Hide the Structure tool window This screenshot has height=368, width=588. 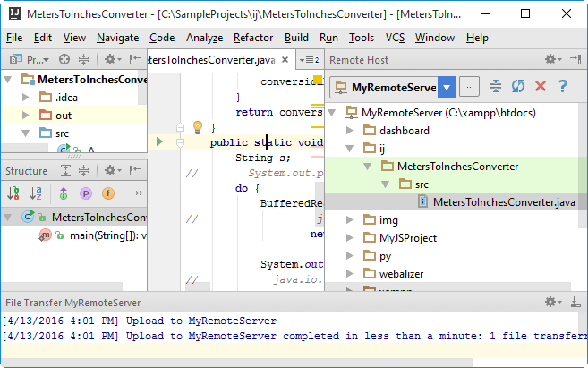[134, 171]
